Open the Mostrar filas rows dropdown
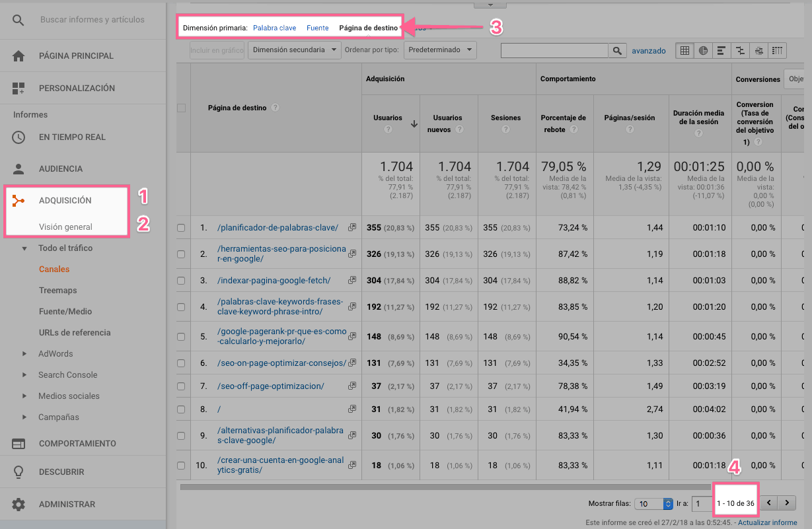812x529 pixels. tap(653, 504)
